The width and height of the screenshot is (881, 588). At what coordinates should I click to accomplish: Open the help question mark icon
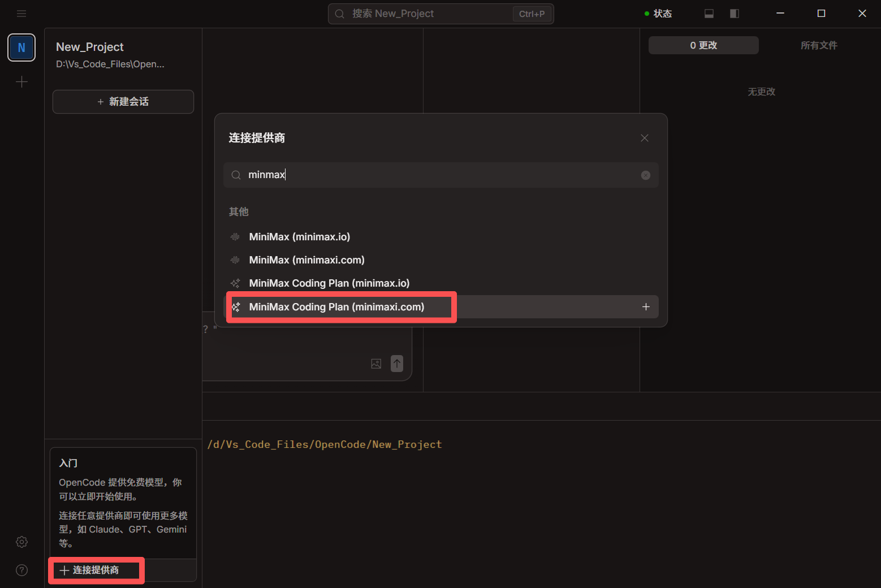pyautogui.click(x=21, y=570)
